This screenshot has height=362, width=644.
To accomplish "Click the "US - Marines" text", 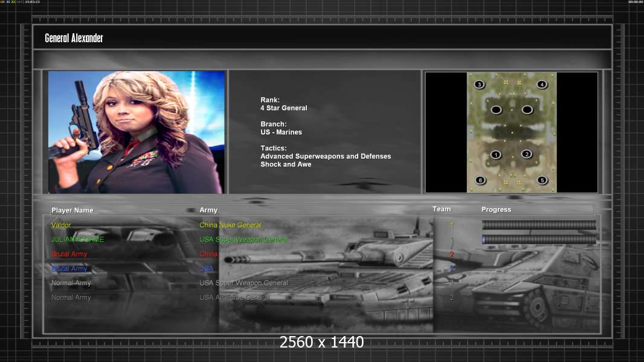I will tap(281, 132).
